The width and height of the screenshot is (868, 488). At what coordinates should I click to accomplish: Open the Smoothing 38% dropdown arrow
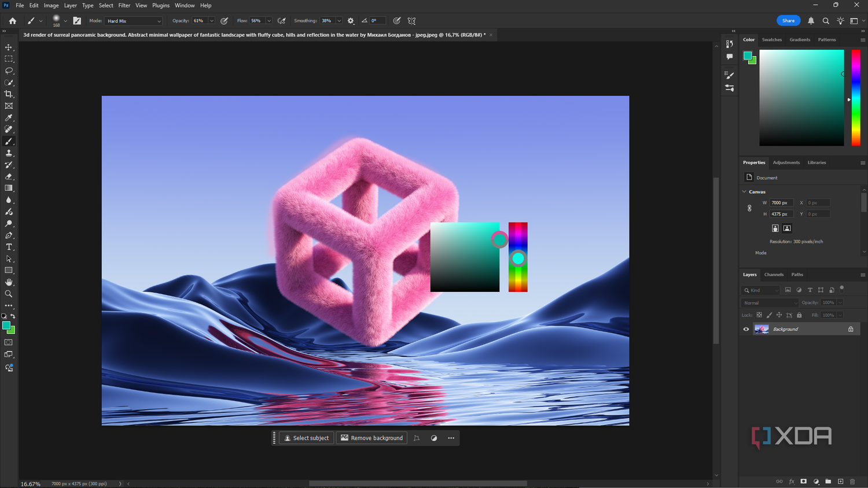[x=339, y=21]
